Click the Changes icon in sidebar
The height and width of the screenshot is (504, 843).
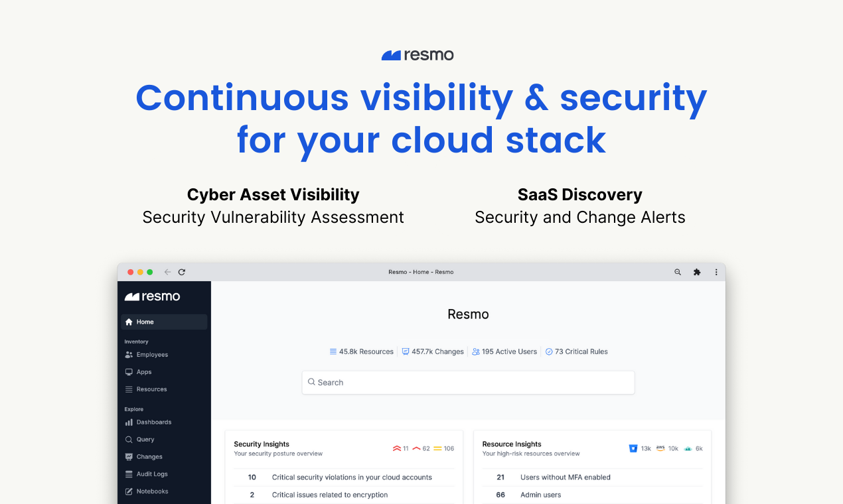click(x=129, y=457)
